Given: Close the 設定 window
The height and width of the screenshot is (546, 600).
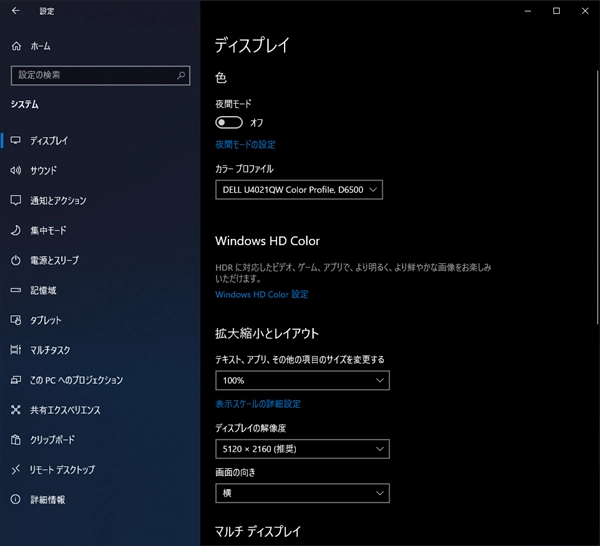Looking at the screenshot, I should coord(585,11).
